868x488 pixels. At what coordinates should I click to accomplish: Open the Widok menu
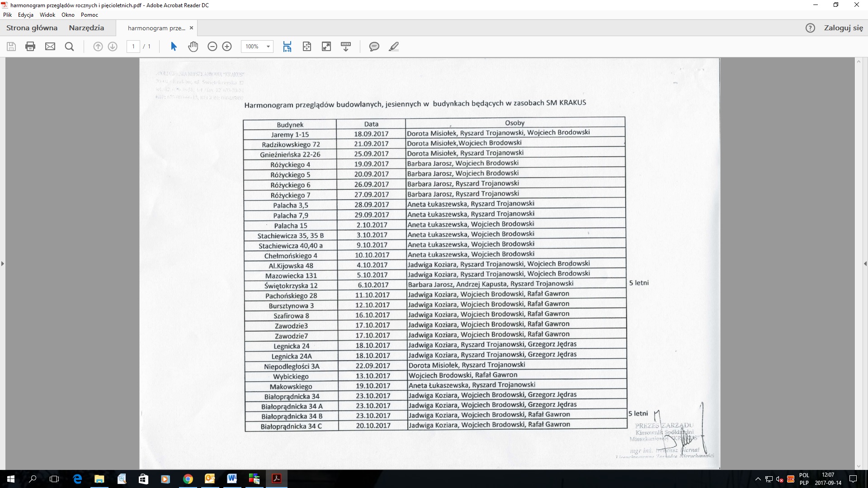[47, 15]
